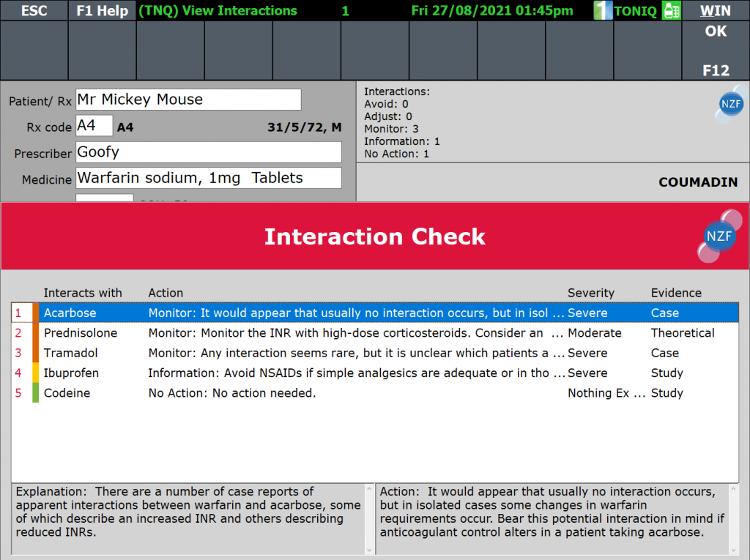Click the green medicine bottle icon
The height and width of the screenshot is (560, 750).
point(671,10)
